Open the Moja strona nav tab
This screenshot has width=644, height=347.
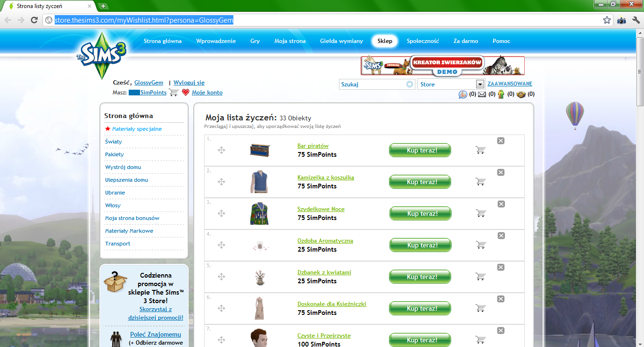tap(290, 41)
